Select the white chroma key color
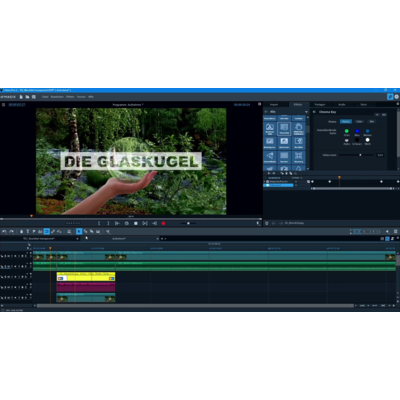The height and width of the screenshot is (400, 400). [x=367, y=140]
